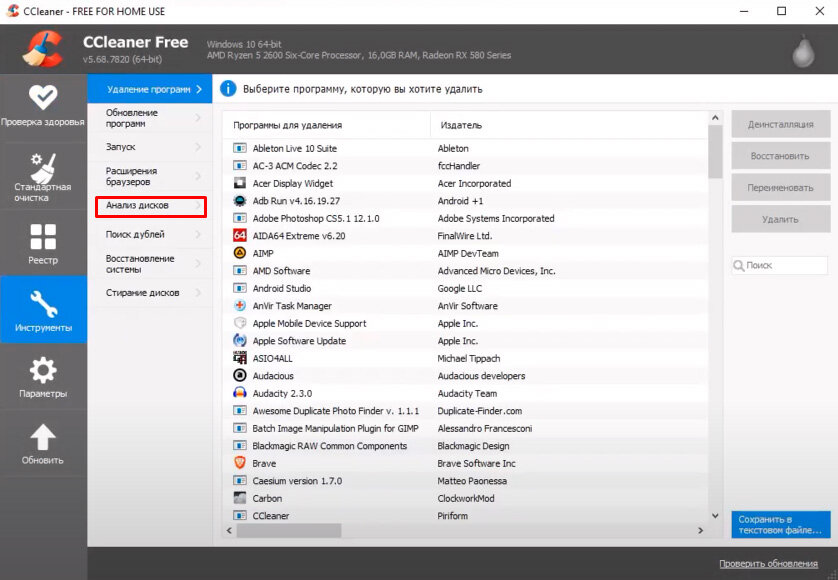This screenshot has width=838, height=580.
Task: Click the horizontal scrollbar thumb
Action: 289,530
